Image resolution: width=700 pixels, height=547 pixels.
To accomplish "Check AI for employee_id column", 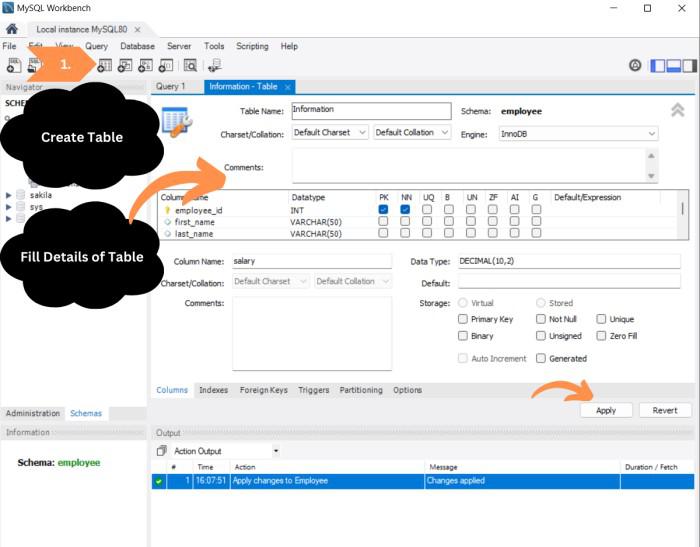I will (514, 209).
